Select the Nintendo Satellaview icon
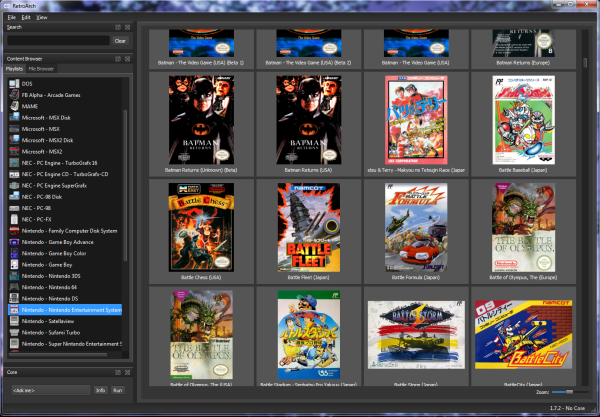The height and width of the screenshot is (417, 600). click(14, 321)
